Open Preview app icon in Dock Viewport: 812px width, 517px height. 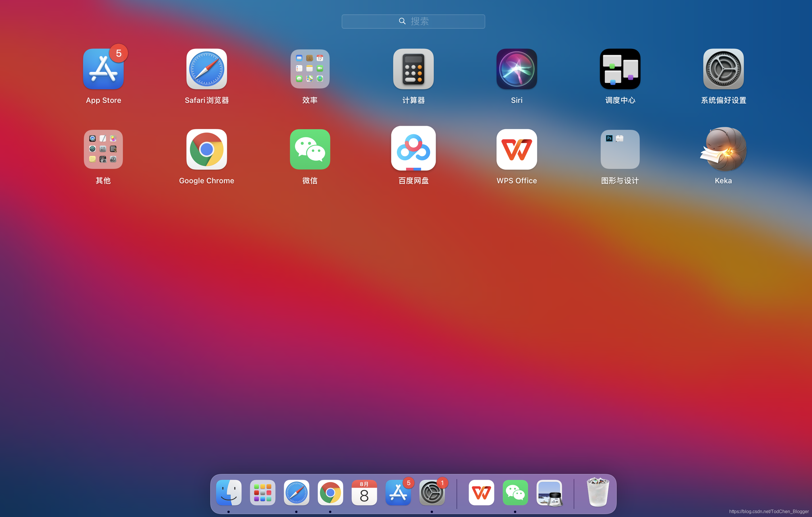pyautogui.click(x=549, y=493)
